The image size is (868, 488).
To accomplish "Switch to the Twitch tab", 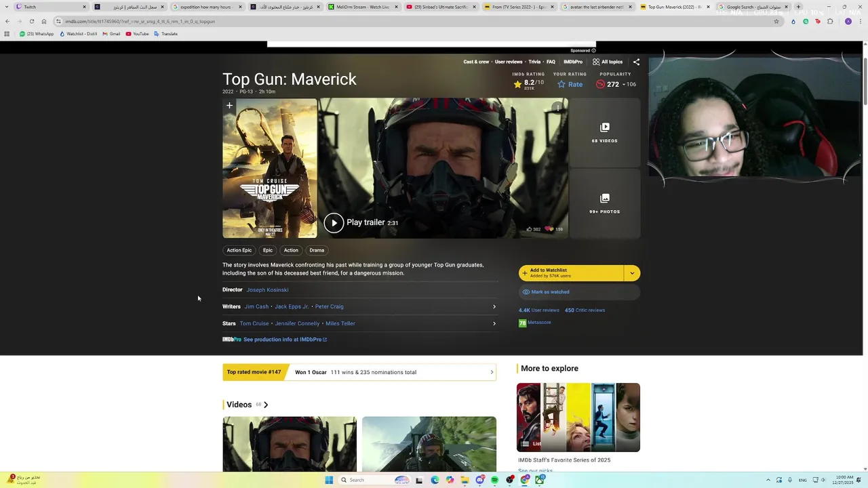I will (x=52, y=7).
